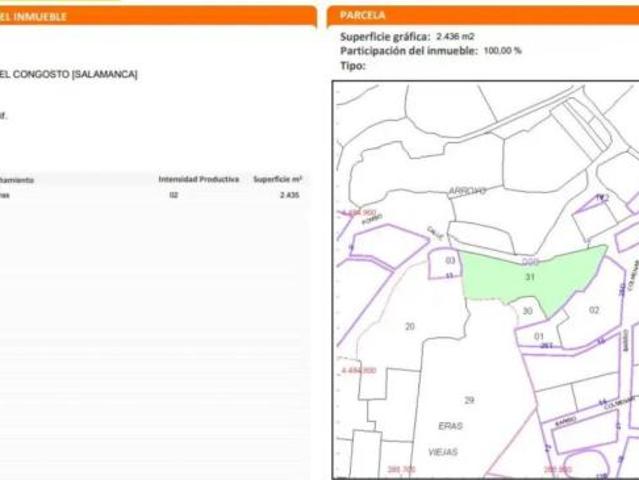
Task: Click the Intensidad Productiva column header
Action: 199,179
